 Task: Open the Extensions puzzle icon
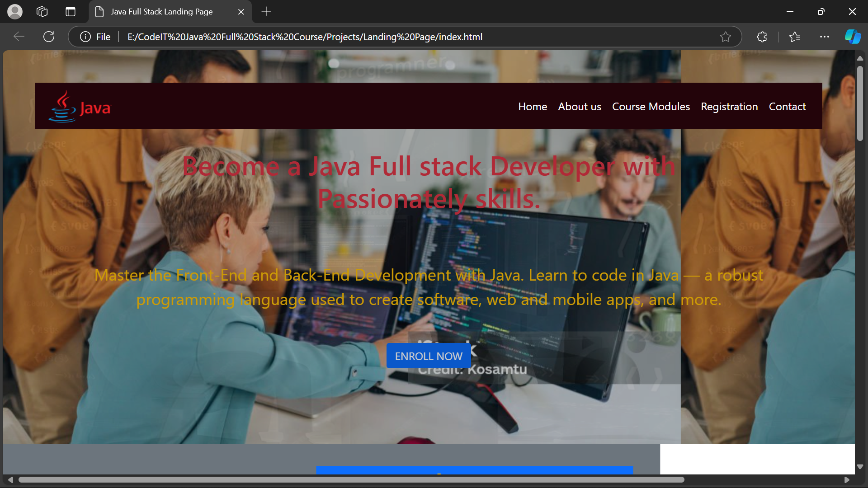coord(762,37)
